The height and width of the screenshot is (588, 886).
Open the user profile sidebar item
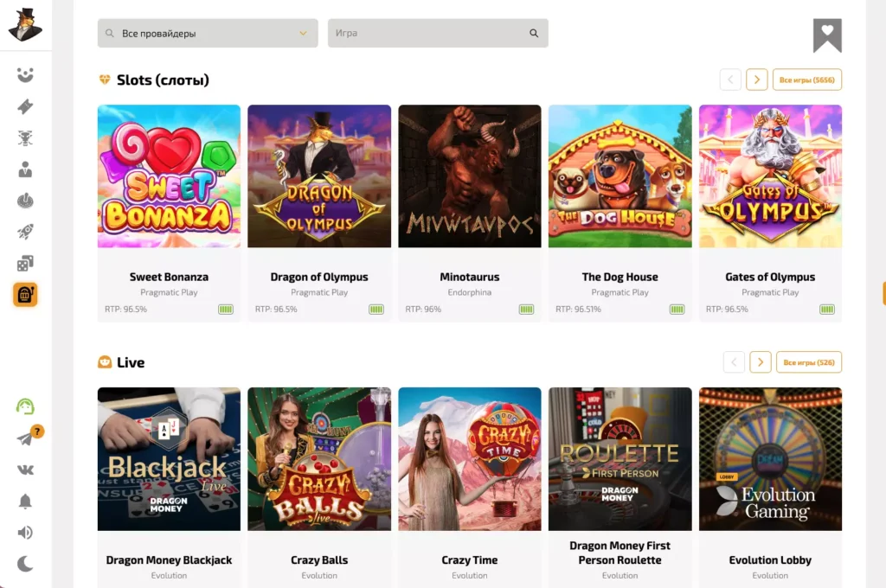tap(25, 169)
